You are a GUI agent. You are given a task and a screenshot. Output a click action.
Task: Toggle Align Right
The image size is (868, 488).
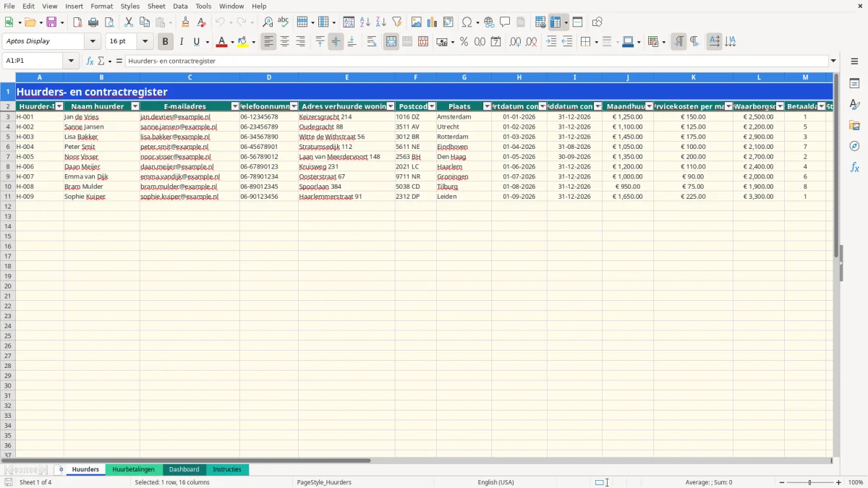[x=301, y=42]
